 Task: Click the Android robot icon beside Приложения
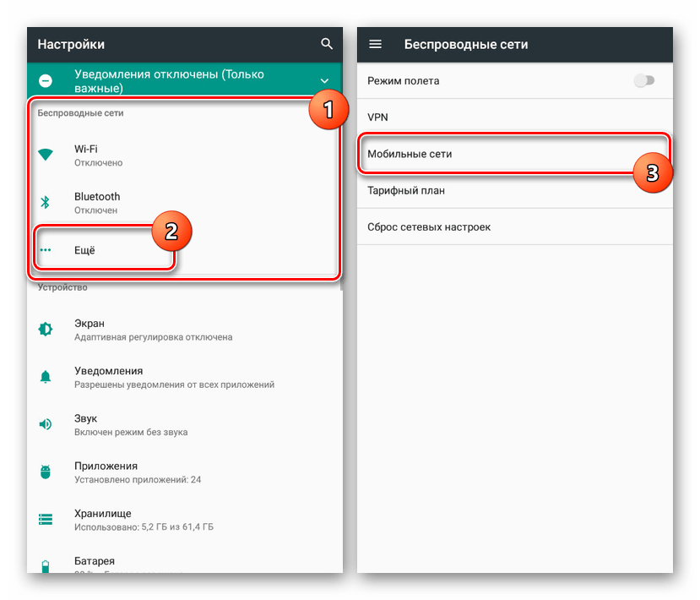(x=46, y=472)
